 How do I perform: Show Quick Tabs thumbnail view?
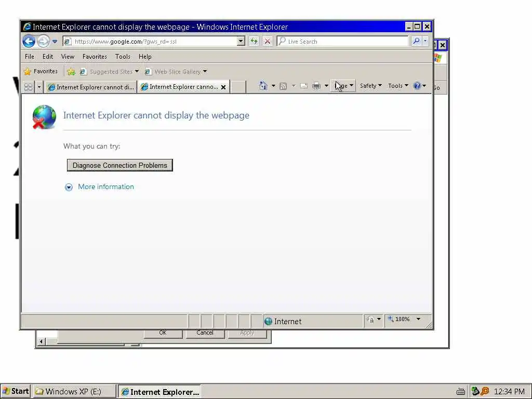coord(29,87)
